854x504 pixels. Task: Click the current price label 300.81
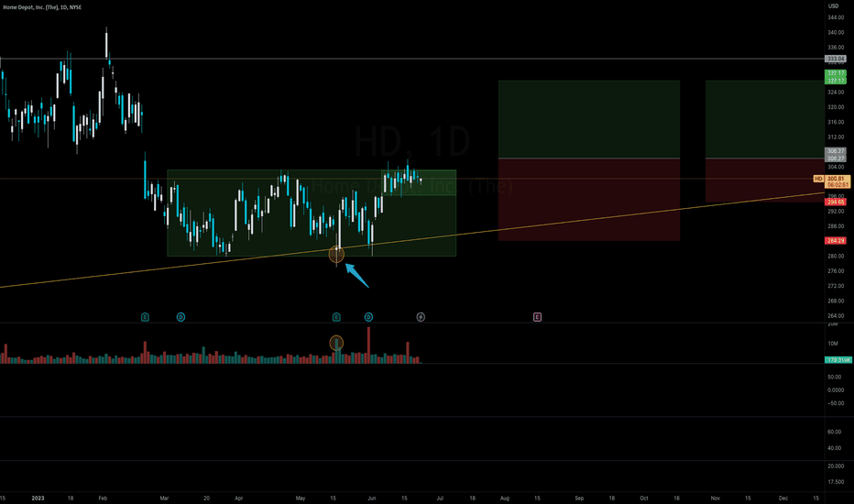pos(838,179)
